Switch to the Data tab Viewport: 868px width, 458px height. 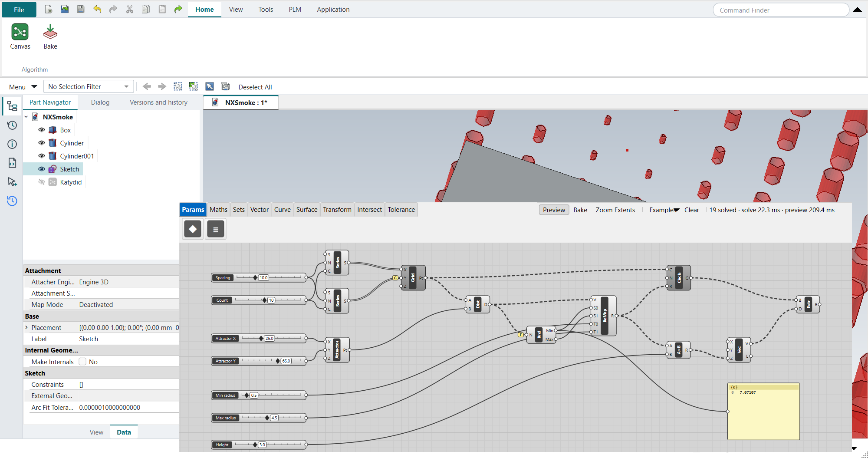click(x=124, y=432)
